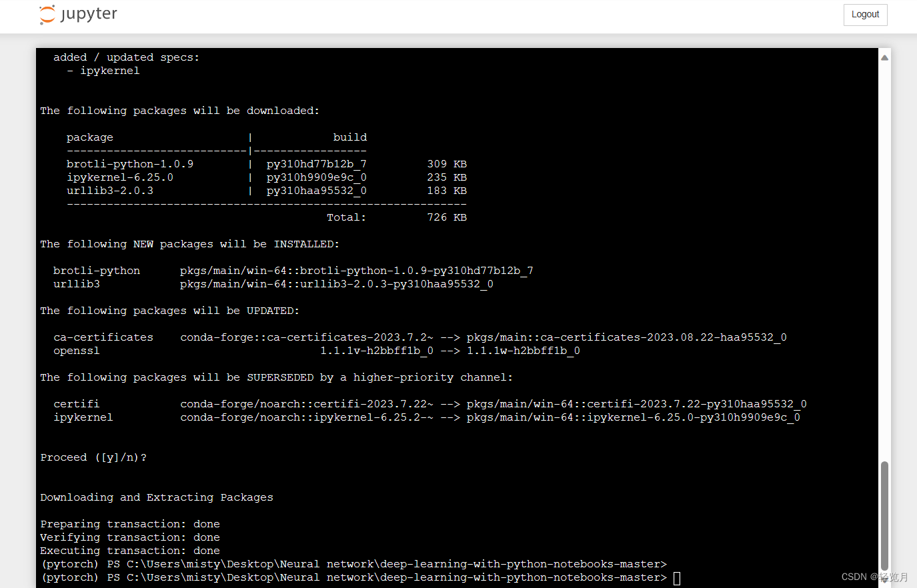Click the CSDN watermark link
The image size is (917, 588).
pyautogui.click(x=872, y=576)
